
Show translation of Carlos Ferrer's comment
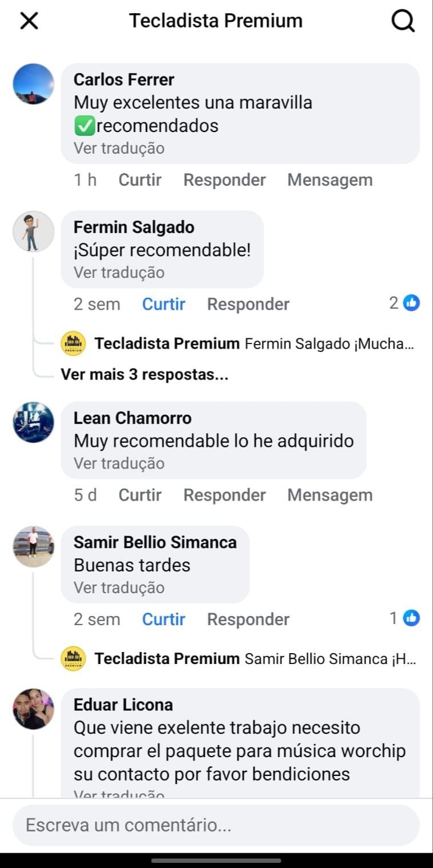pyautogui.click(x=119, y=149)
